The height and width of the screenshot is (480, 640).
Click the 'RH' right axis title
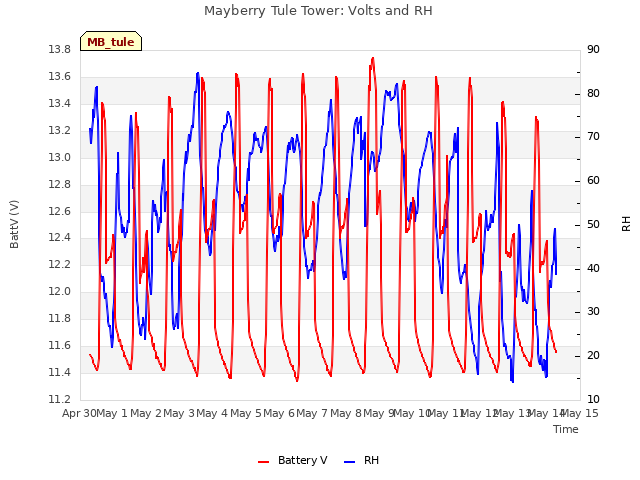(626, 224)
